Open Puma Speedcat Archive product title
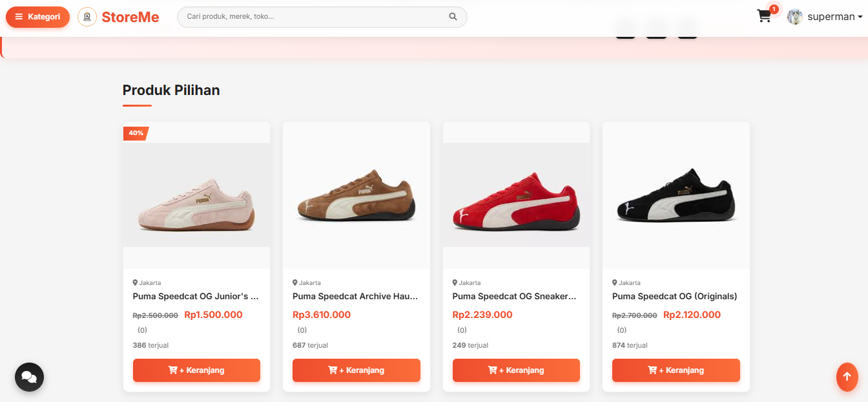The image size is (868, 402). [x=355, y=297]
